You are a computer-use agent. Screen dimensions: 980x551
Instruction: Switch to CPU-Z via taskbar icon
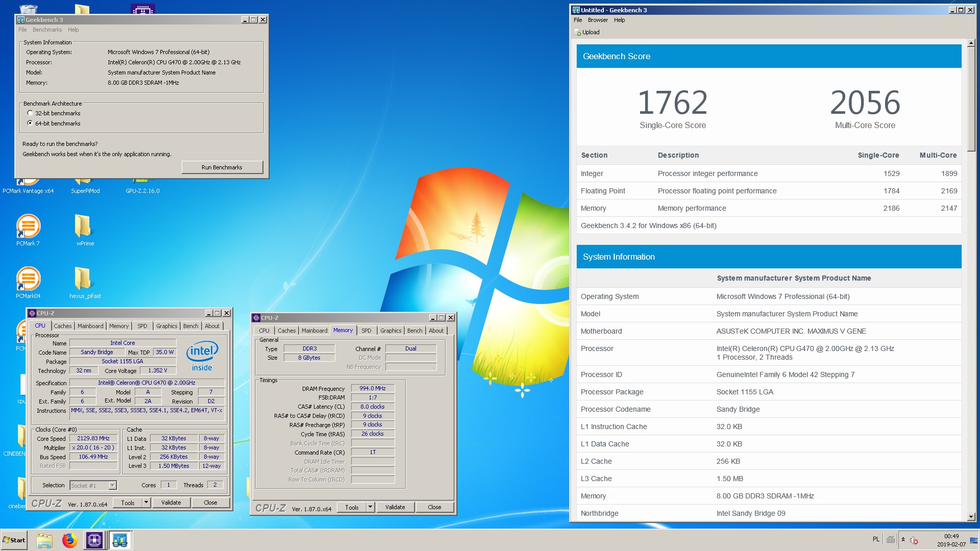(x=94, y=540)
